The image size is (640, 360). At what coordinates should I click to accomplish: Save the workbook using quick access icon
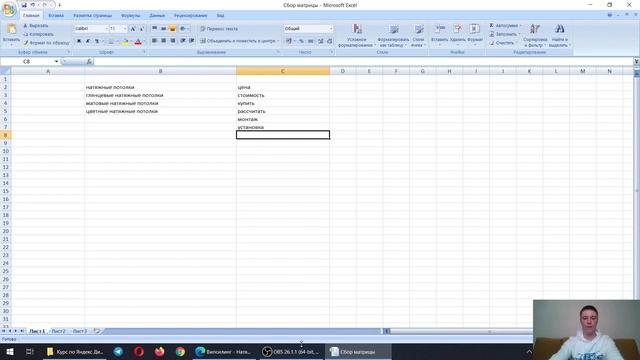pyautogui.click(x=24, y=5)
